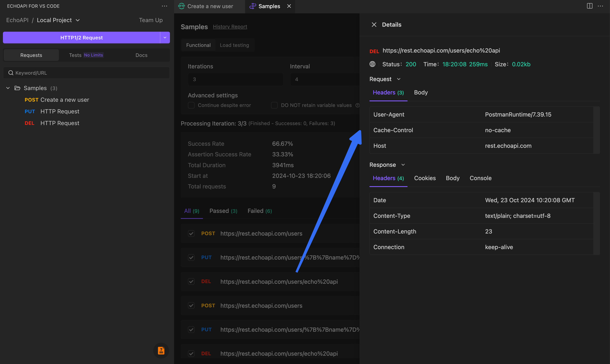This screenshot has height=364, width=610.
Task: Open DEL HTTP Request in tree
Action: [x=52, y=123]
